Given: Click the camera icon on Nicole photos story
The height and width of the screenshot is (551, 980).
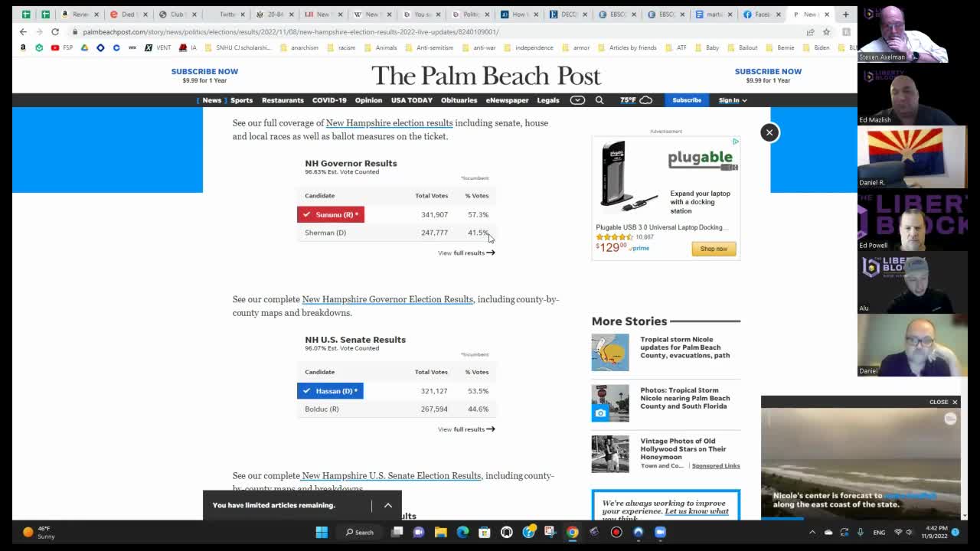Looking at the screenshot, I should pyautogui.click(x=600, y=413).
